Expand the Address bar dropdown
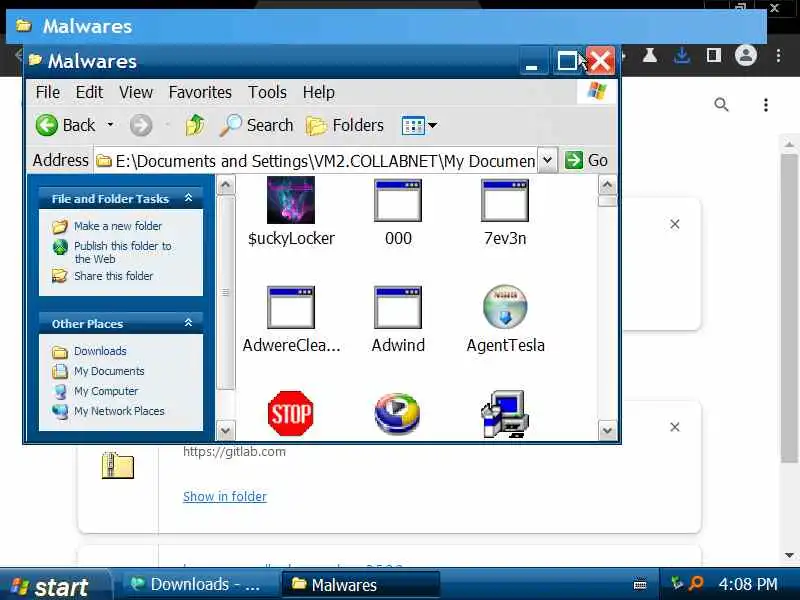The height and width of the screenshot is (600, 800). (x=547, y=161)
